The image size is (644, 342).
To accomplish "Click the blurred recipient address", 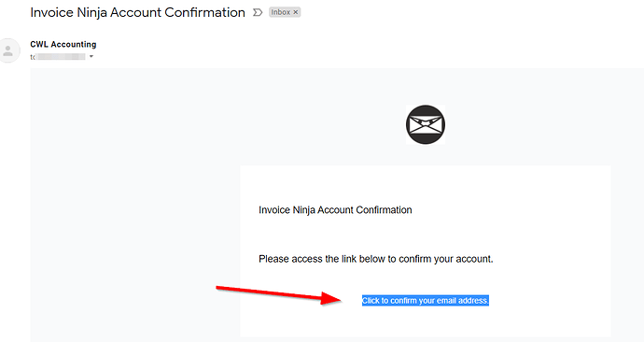I will click(x=61, y=57).
